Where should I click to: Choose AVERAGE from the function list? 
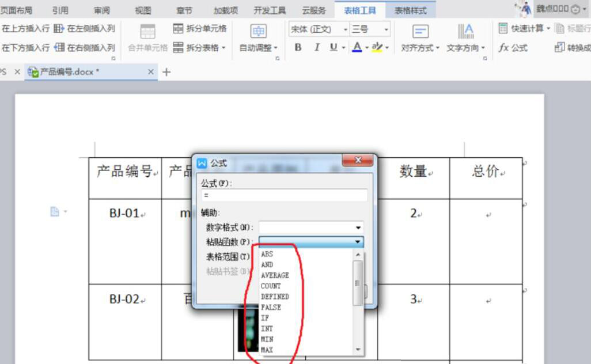click(x=275, y=275)
